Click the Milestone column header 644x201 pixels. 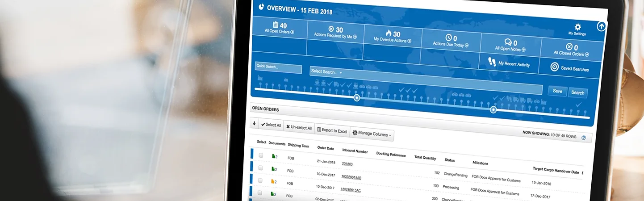tap(480, 163)
